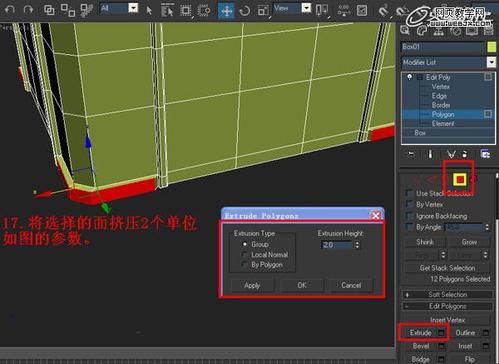Enable Use Stack Selection checkbox
This screenshot has width=499, height=364.
point(409,193)
